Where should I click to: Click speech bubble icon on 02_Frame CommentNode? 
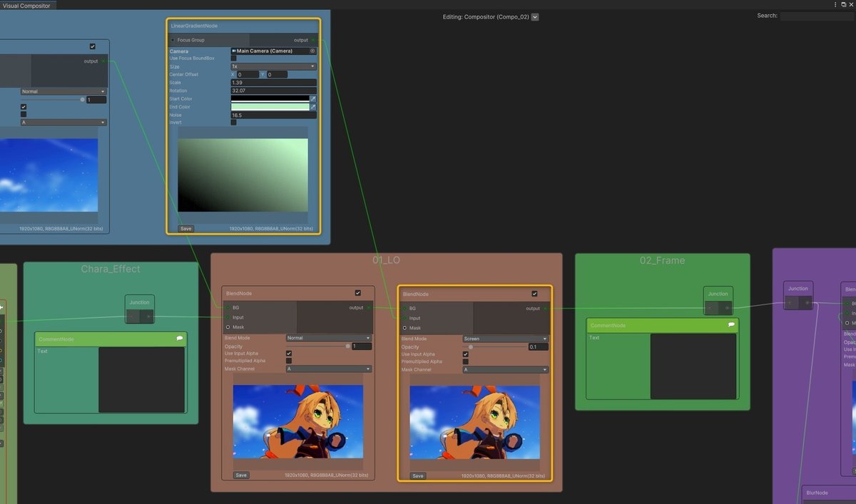click(x=731, y=325)
